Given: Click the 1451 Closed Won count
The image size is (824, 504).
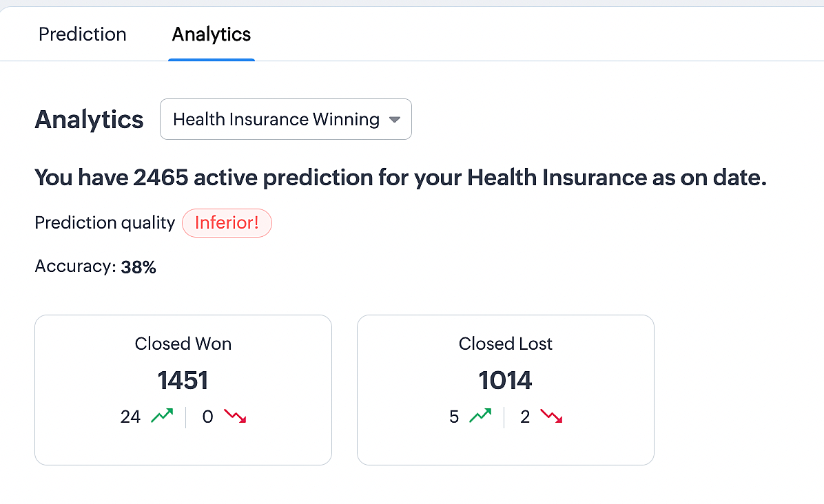Looking at the screenshot, I should point(183,380).
